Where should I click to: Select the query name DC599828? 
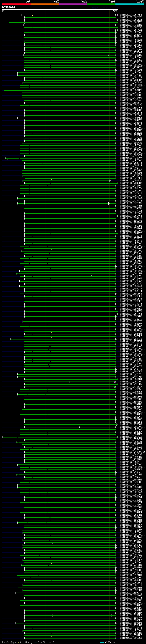(8, 8)
